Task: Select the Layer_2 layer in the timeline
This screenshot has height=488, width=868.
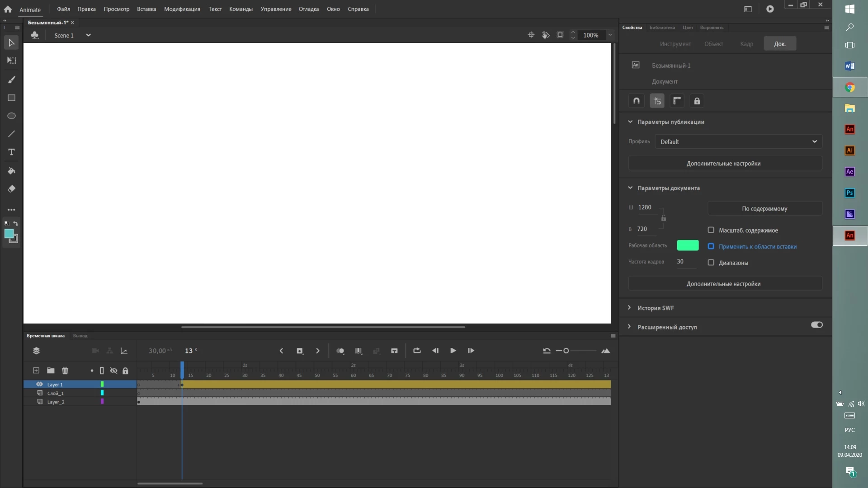Action: click(56, 402)
